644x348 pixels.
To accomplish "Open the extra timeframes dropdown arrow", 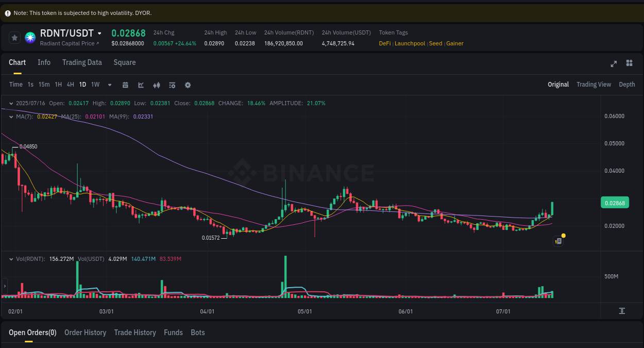I will (109, 85).
